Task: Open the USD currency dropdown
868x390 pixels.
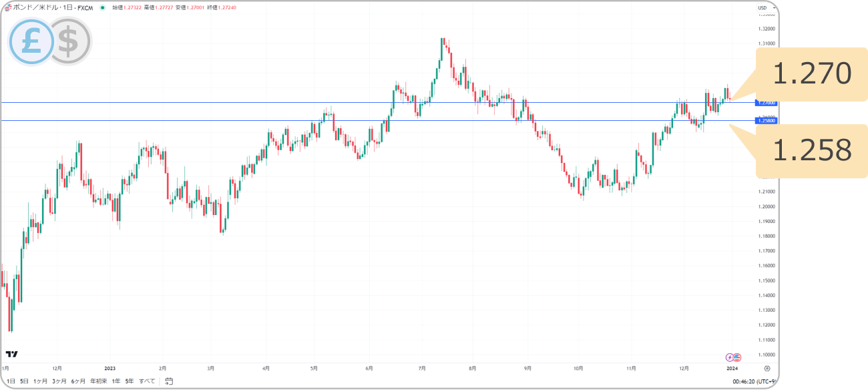Action: click(x=765, y=8)
